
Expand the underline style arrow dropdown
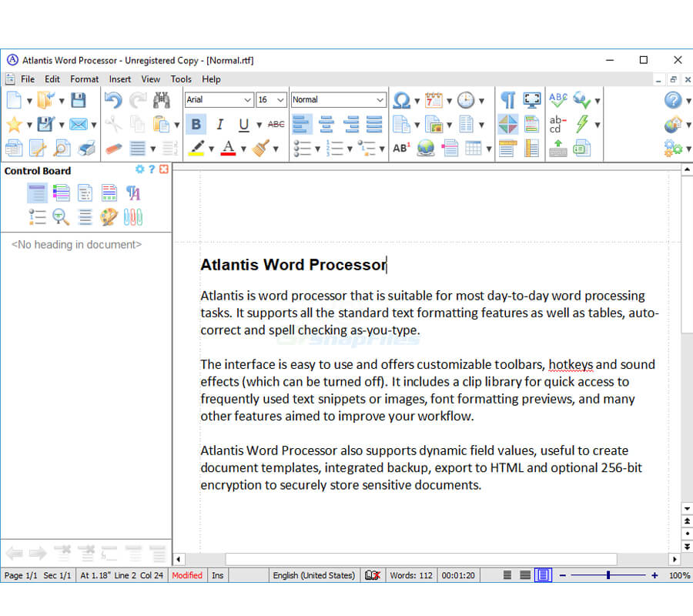coord(259,125)
